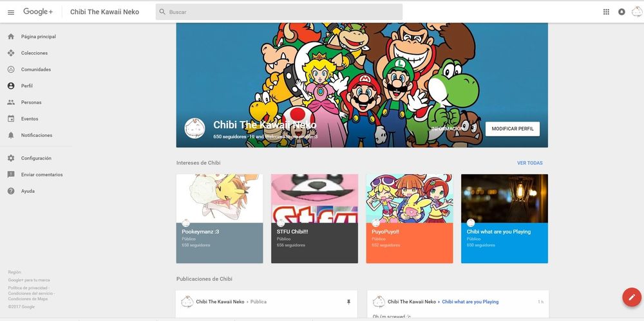Click the 1 h timestamp on post

pyautogui.click(x=540, y=302)
